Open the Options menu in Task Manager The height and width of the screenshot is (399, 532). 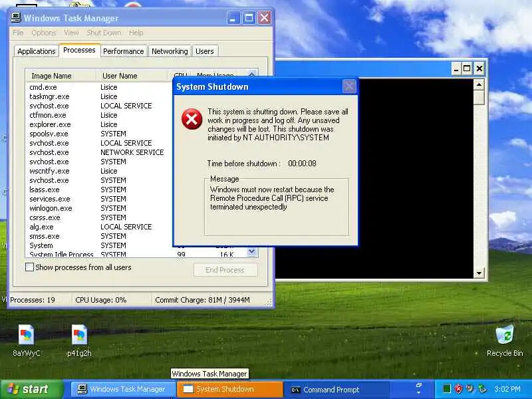click(x=43, y=33)
